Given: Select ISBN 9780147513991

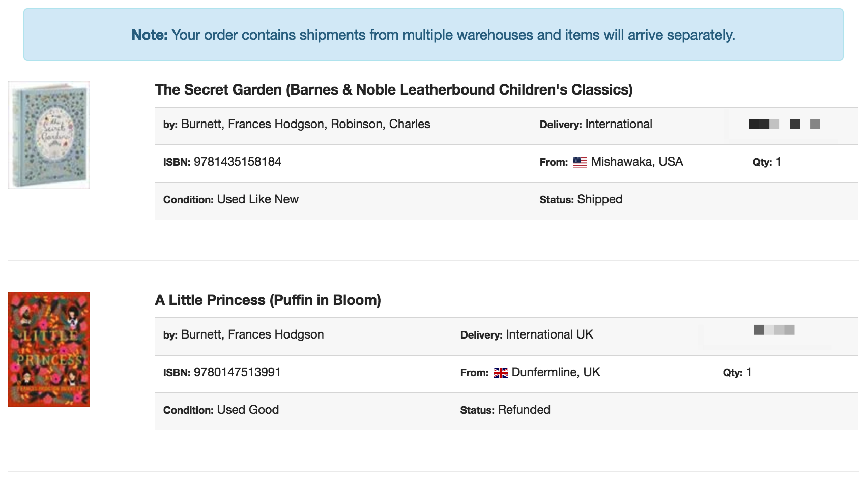Looking at the screenshot, I should coord(237,373).
